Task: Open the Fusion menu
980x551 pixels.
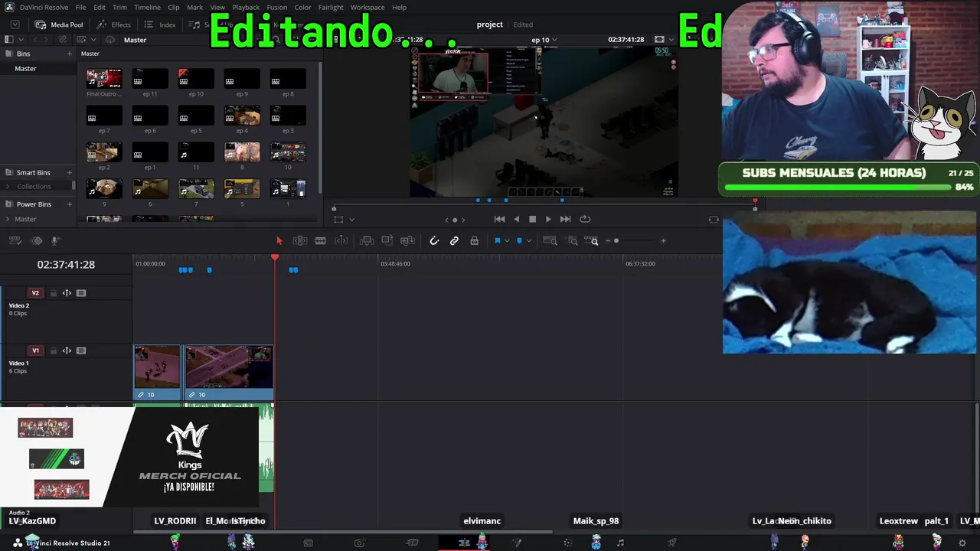Action: click(x=277, y=7)
